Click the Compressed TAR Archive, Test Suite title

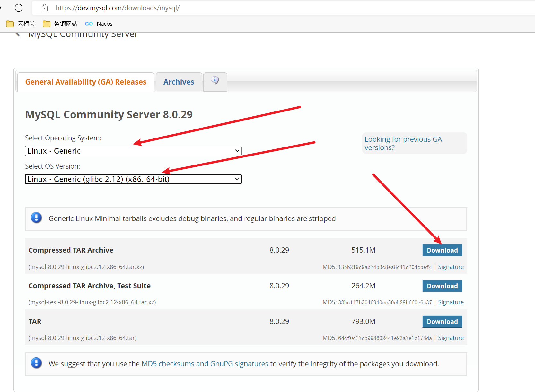[x=90, y=286]
